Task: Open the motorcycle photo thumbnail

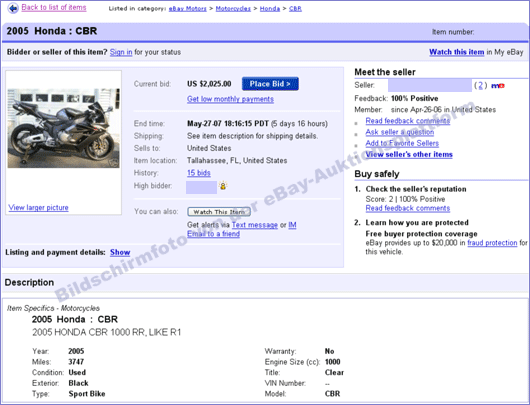Action: [64, 128]
